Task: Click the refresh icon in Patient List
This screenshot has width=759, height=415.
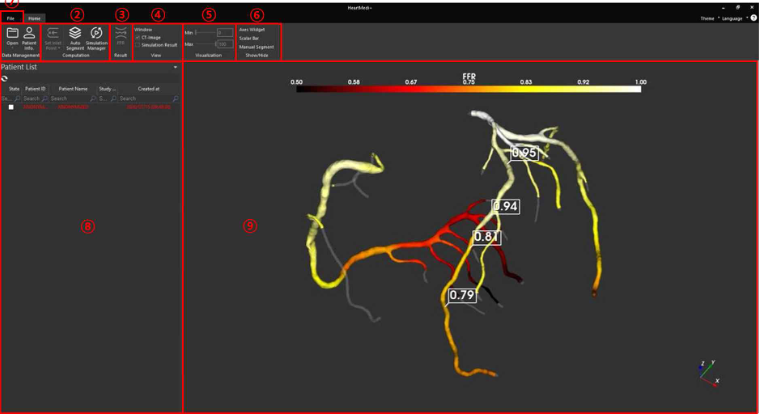Action: tap(5, 77)
